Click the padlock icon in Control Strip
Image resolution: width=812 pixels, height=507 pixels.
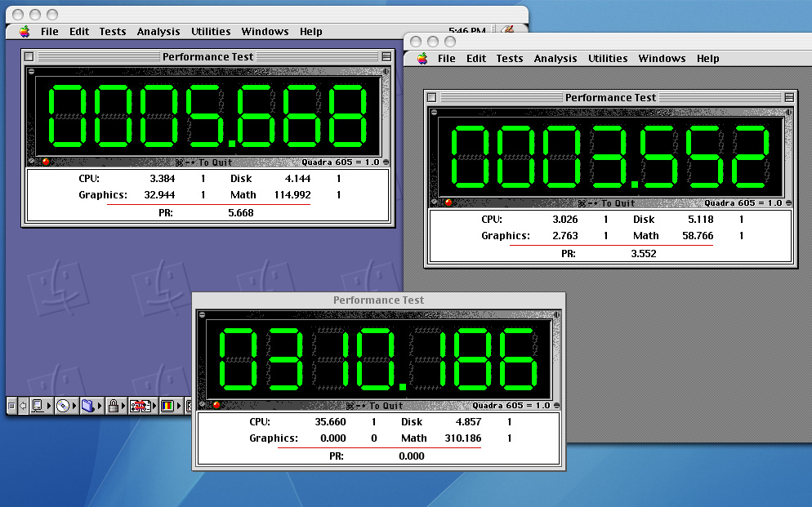tap(114, 406)
